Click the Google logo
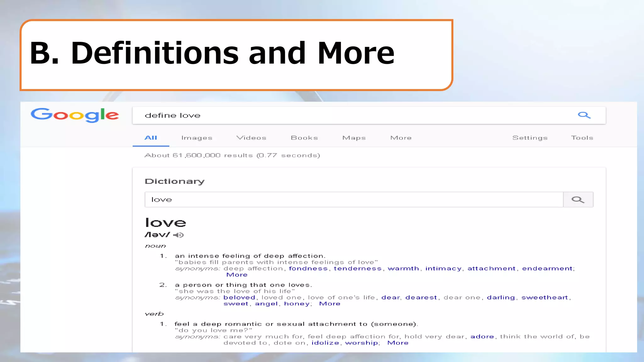The image size is (644, 362). 75,115
